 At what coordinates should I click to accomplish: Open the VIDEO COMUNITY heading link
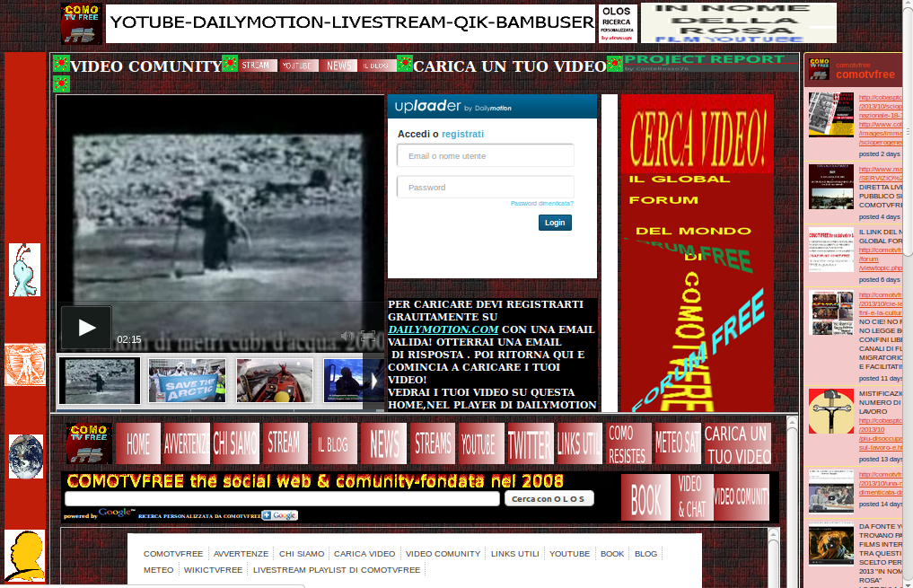point(146,66)
